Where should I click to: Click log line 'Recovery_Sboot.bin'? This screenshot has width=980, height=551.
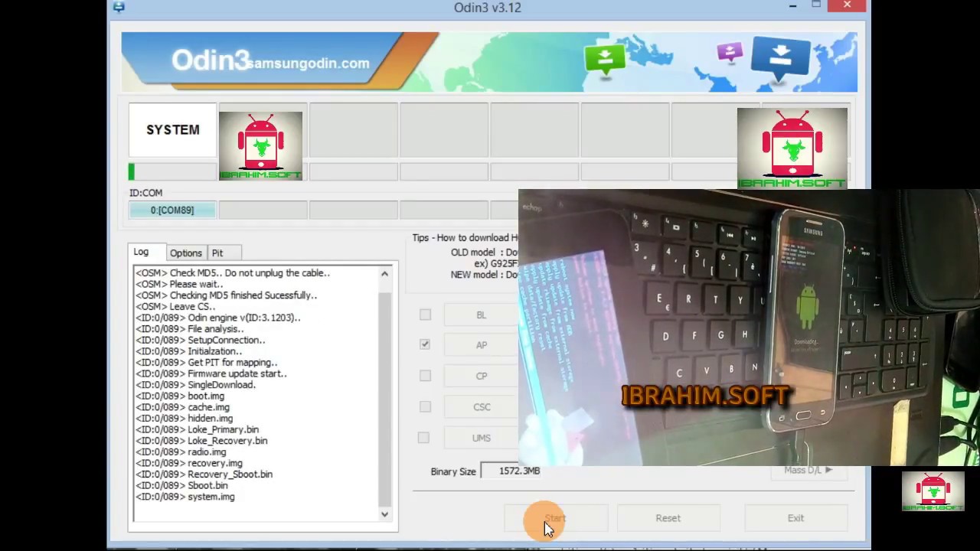pos(204,474)
